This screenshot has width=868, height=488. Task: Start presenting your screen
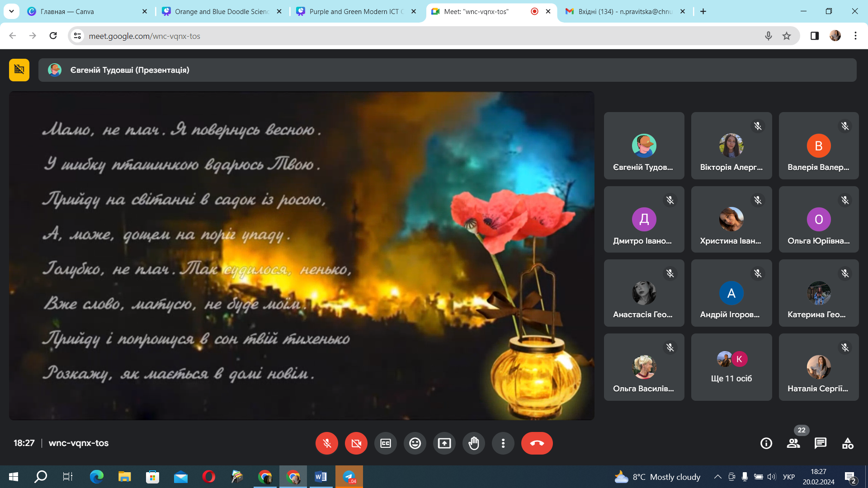(444, 443)
